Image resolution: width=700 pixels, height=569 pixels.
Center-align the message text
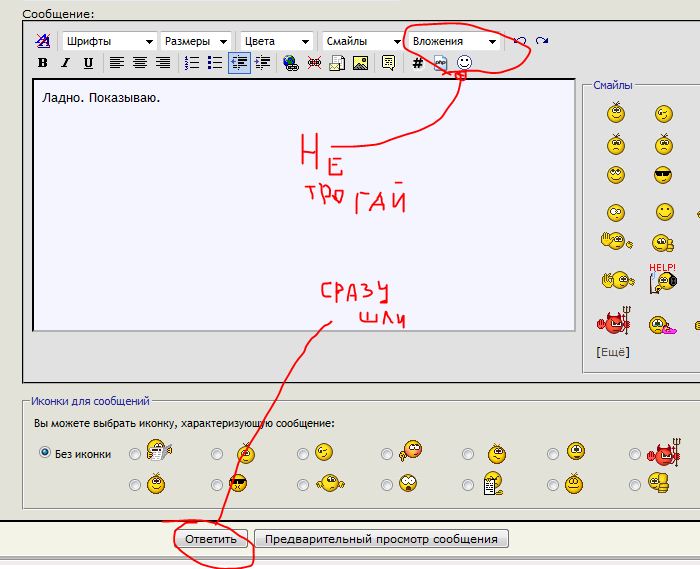pos(140,63)
